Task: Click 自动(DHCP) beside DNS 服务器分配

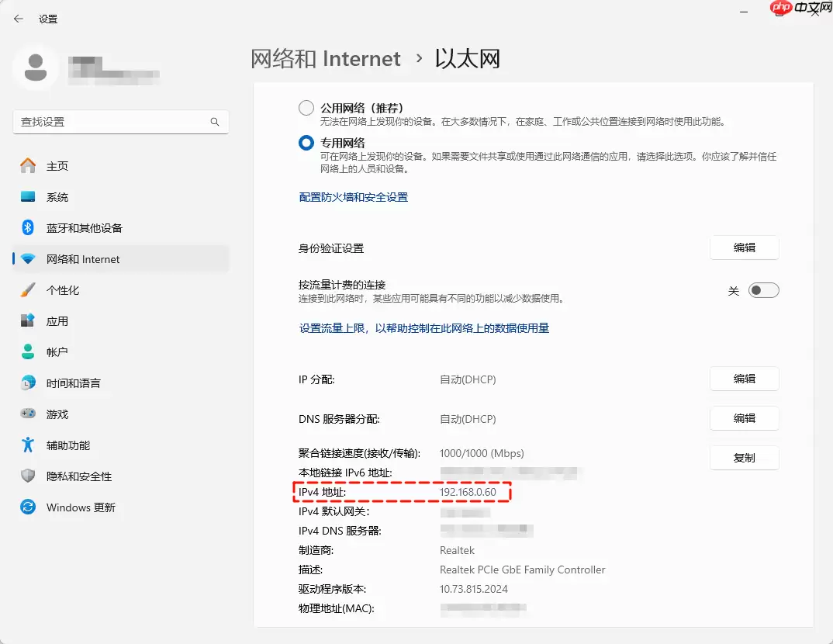Action: pyautogui.click(x=468, y=419)
